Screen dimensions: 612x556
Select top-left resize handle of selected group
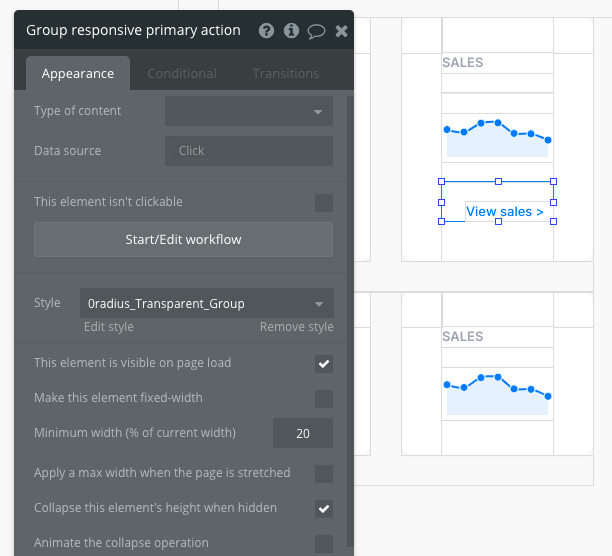tap(441, 181)
